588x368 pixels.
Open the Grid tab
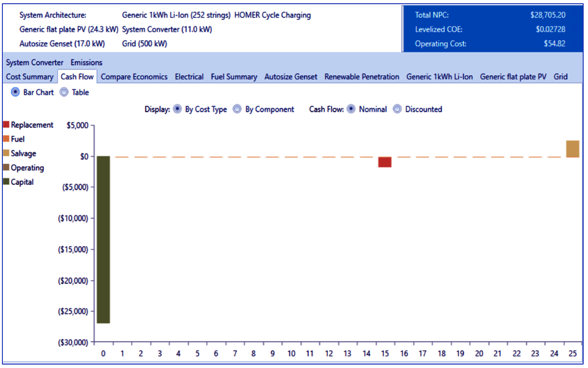[x=560, y=77]
